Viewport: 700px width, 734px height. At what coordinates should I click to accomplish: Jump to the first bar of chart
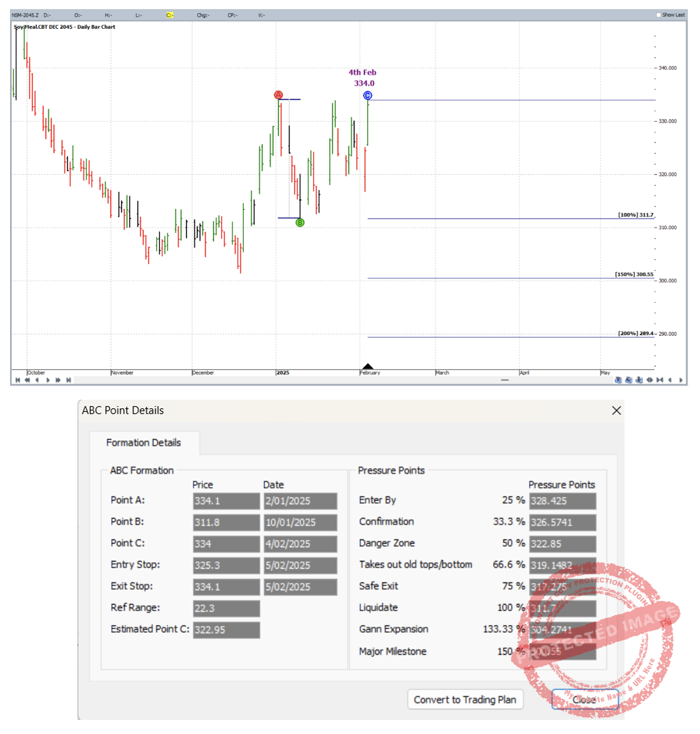point(18,380)
